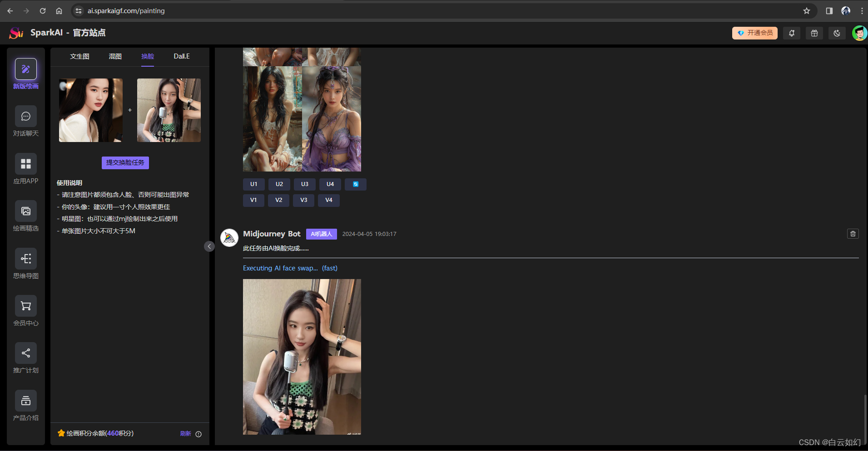
Task: Click the blue refresh icon beside U4
Action: pyautogui.click(x=356, y=184)
